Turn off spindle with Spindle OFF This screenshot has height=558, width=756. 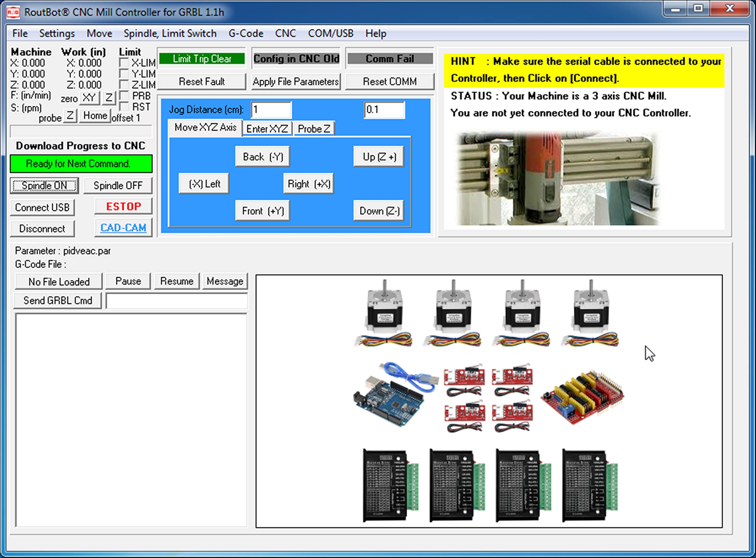[118, 185]
